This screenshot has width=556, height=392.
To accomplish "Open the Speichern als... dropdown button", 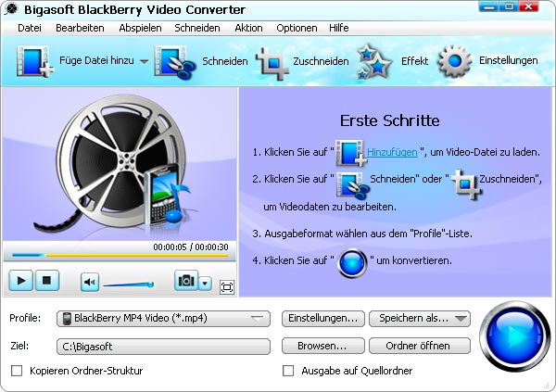I will [x=420, y=318].
